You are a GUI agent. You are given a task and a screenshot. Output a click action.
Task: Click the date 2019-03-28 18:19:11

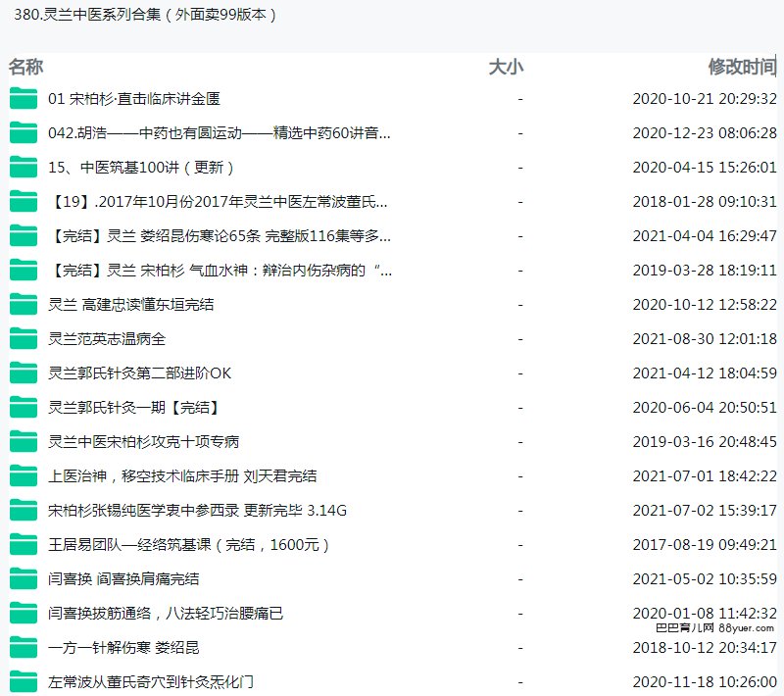tap(705, 270)
